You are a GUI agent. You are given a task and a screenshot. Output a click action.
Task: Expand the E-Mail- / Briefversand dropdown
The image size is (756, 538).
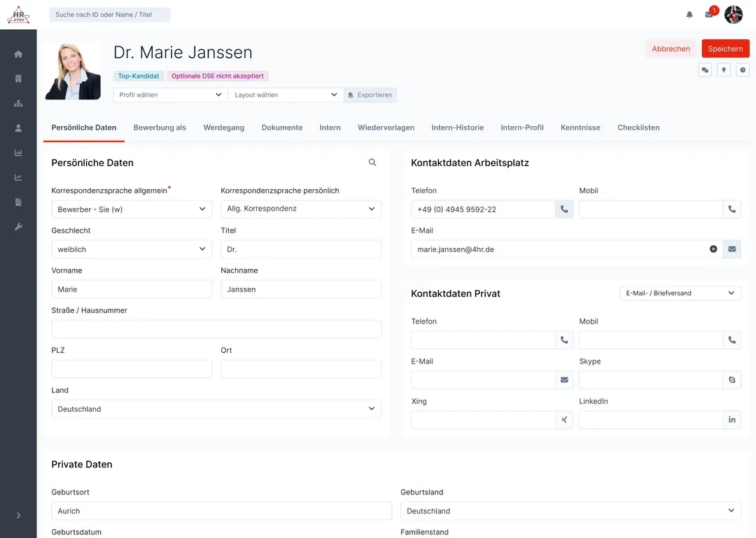pyautogui.click(x=680, y=294)
